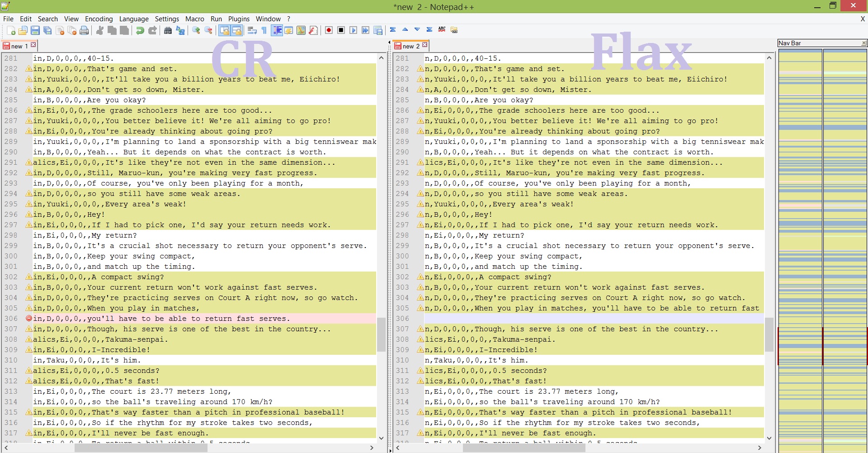Click the Close All documents icon
Screen dimensions: 868x453
coord(72,30)
